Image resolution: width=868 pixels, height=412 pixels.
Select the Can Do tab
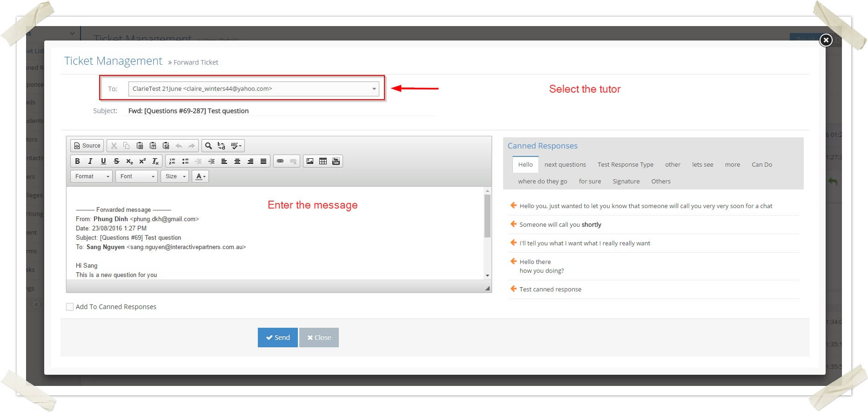(761, 164)
